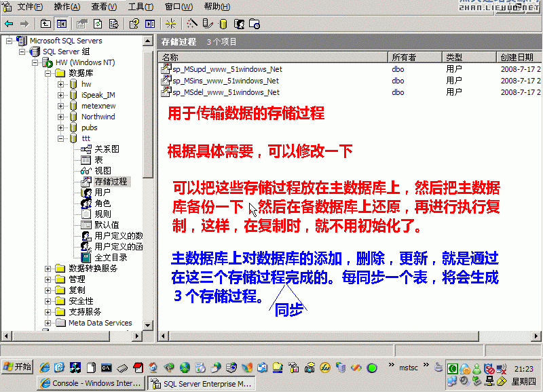This screenshot has width=543, height=392.
Task: Expand the iSpeak_IM database node
Action: (x=60, y=95)
